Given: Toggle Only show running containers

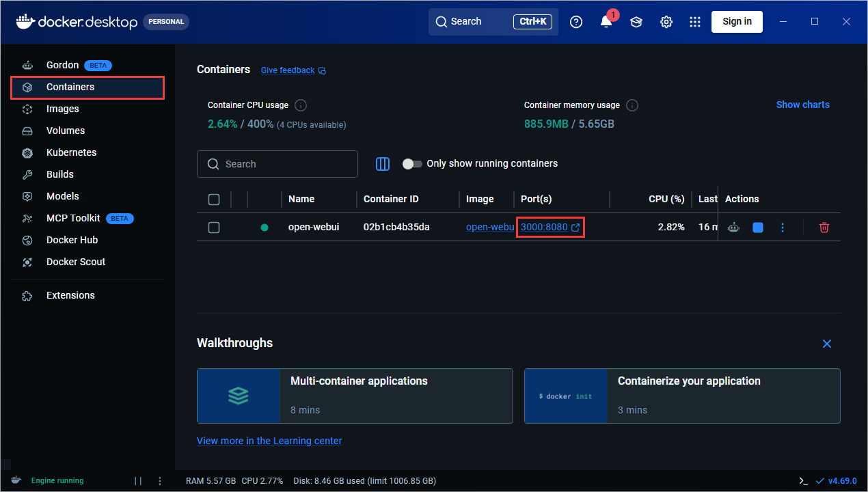Looking at the screenshot, I should (x=412, y=164).
